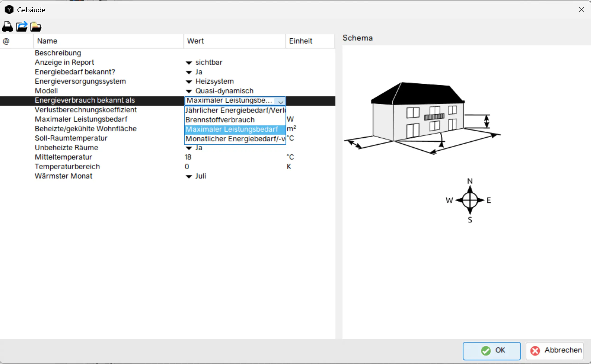591x364 pixels.
Task: Click the Mitteltemperatur value field 18
Action: click(188, 157)
